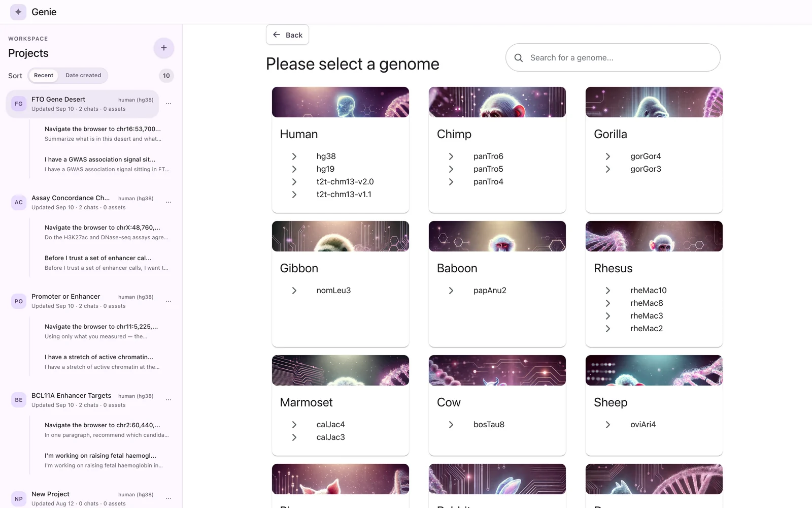The image size is (812, 508).
Task: Expand the hg38 genome chevron
Action: point(294,156)
